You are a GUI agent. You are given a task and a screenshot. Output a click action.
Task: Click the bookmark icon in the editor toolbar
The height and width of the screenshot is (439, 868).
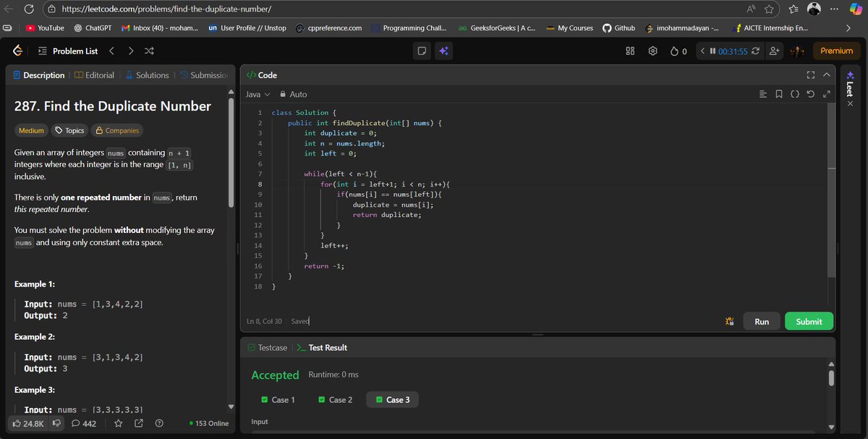tap(779, 95)
